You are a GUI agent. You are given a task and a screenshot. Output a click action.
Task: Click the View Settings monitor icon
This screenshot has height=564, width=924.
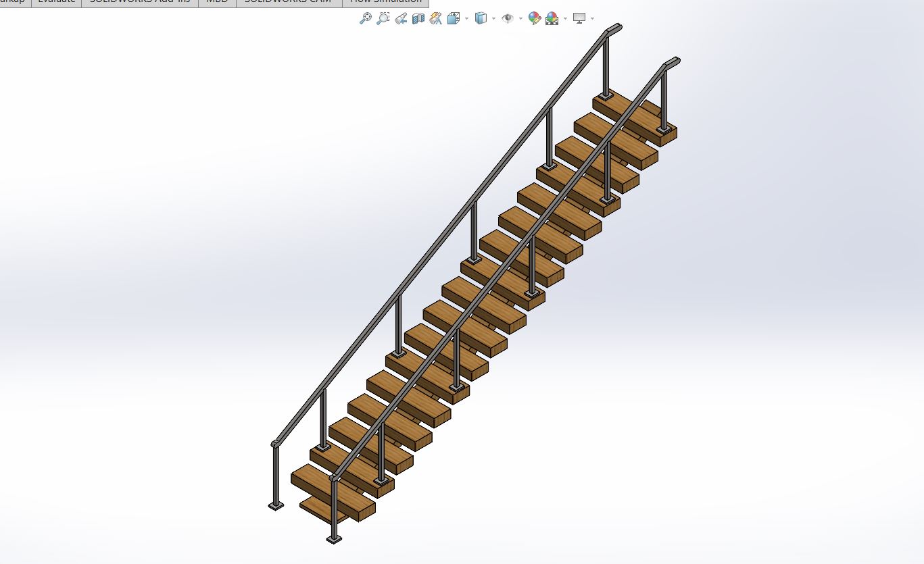coord(579,19)
